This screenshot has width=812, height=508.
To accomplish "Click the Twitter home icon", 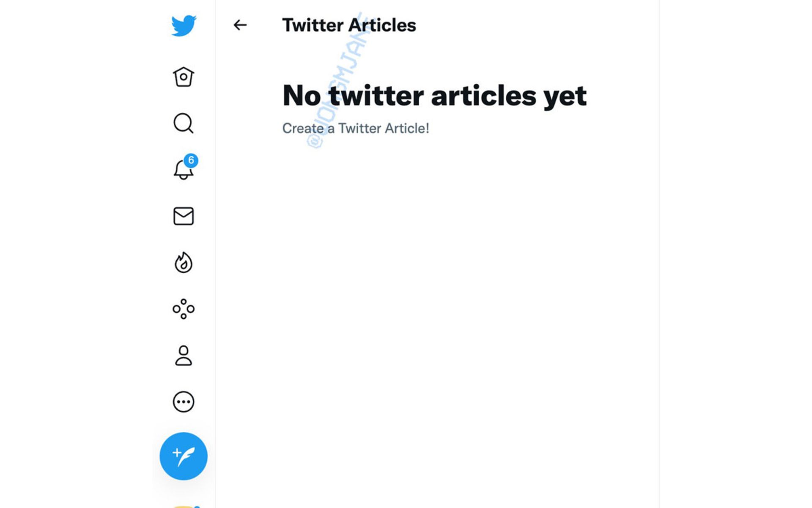I will pos(183,77).
